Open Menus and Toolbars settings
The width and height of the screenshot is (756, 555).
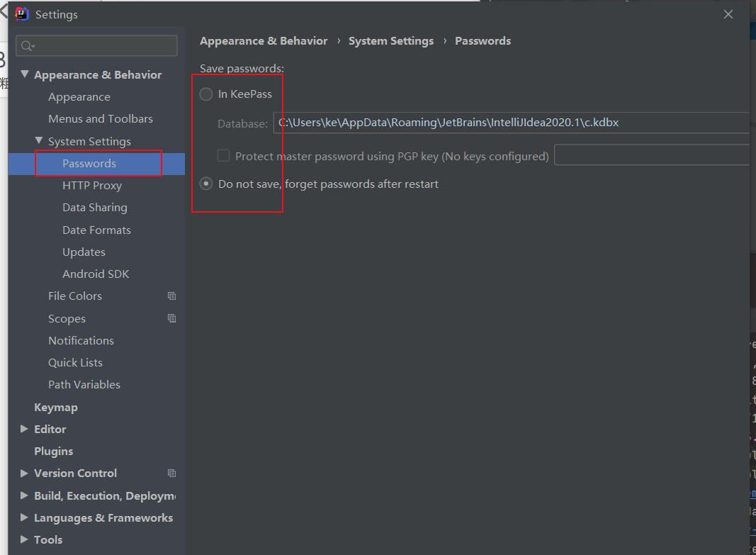click(101, 118)
